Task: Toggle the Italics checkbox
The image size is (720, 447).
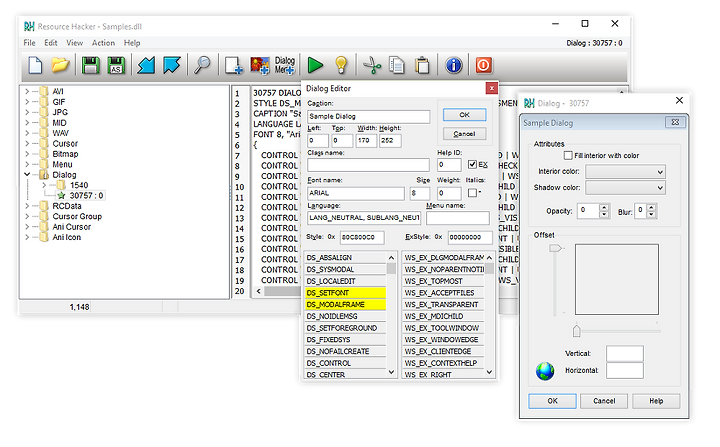Action: pyautogui.click(x=472, y=192)
